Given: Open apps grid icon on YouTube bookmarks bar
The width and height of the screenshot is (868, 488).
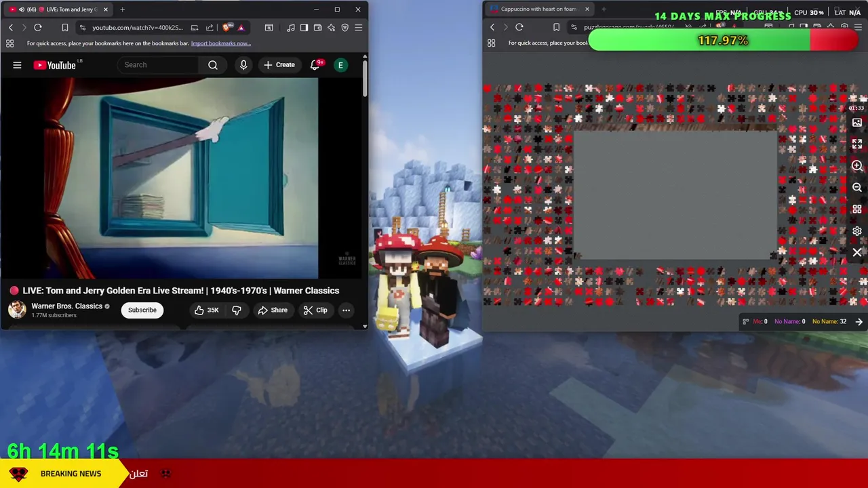Looking at the screenshot, I should pos(9,43).
